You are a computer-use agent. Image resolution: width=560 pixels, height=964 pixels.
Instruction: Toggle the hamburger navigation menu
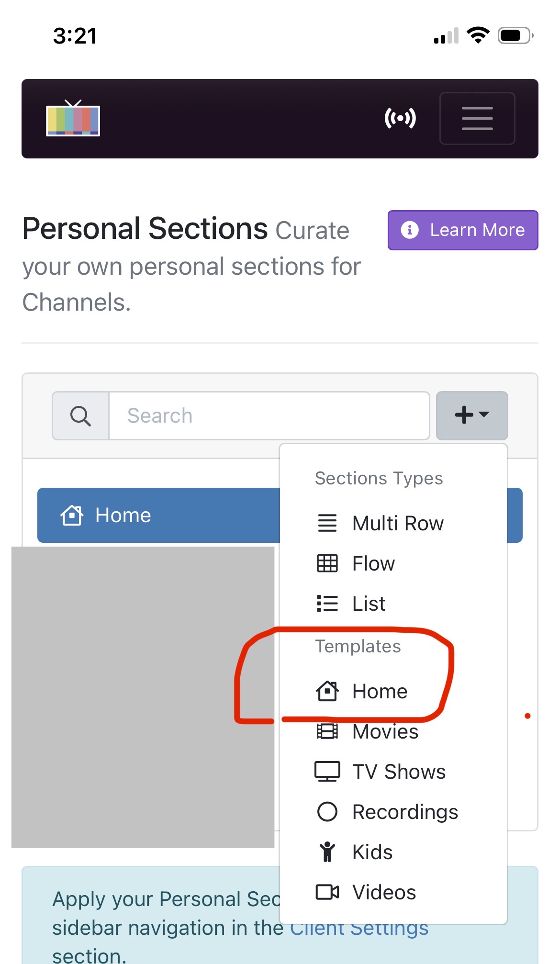[477, 118]
